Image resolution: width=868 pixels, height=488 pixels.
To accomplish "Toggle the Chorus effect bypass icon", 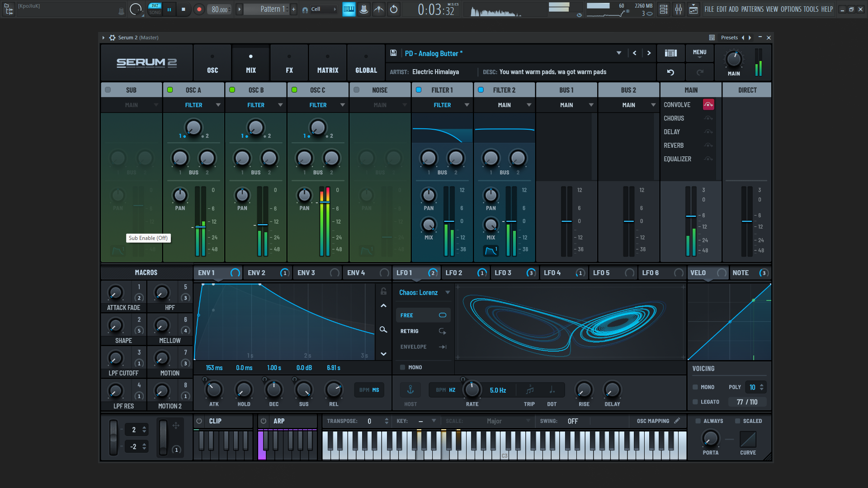I will coord(708,118).
